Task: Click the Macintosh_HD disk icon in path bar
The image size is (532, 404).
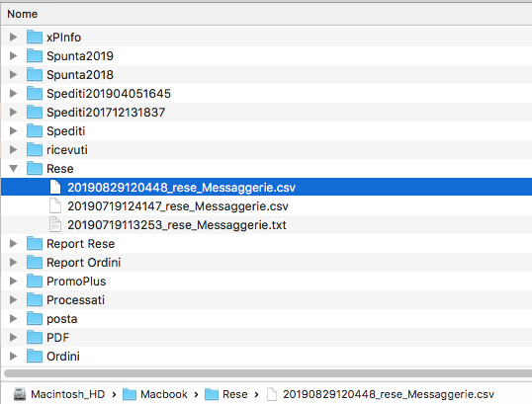Action: tap(20, 394)
